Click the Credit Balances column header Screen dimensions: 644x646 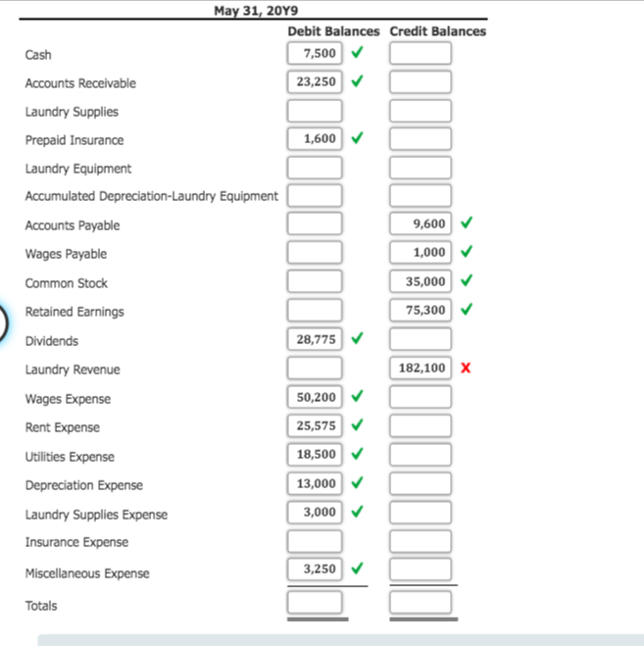[437, 31]
